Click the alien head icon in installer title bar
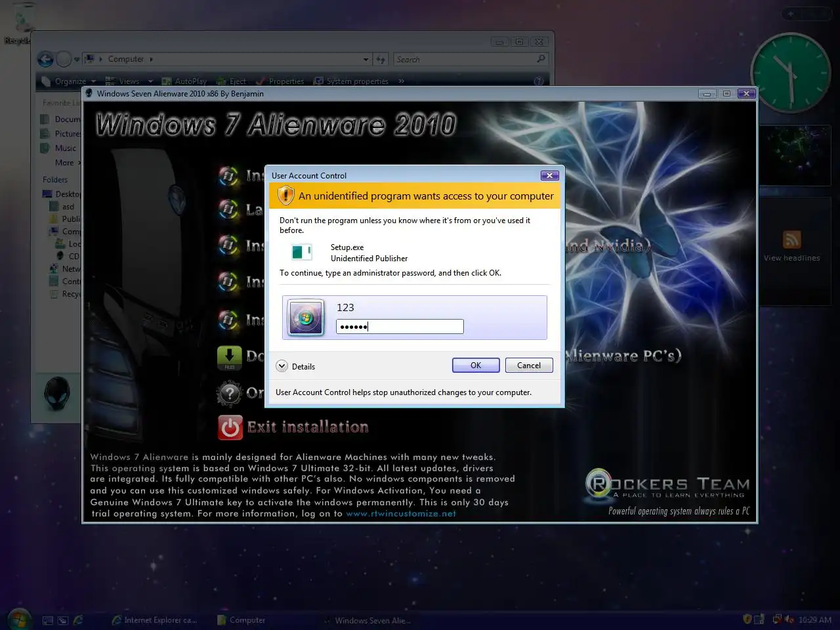Screen dimensions: 840x630 click(x=89, y=94)
